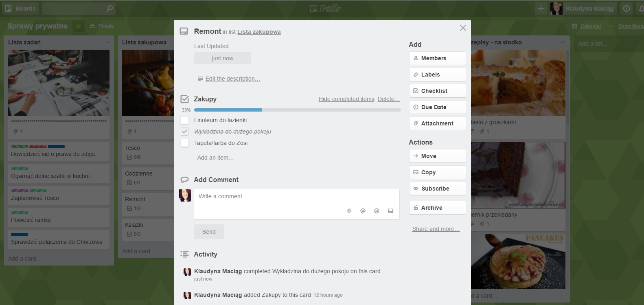This screenshot has height=305, width=644.
Task: Open the Powiesić ramkę card
Action: (x=59, y=217)
